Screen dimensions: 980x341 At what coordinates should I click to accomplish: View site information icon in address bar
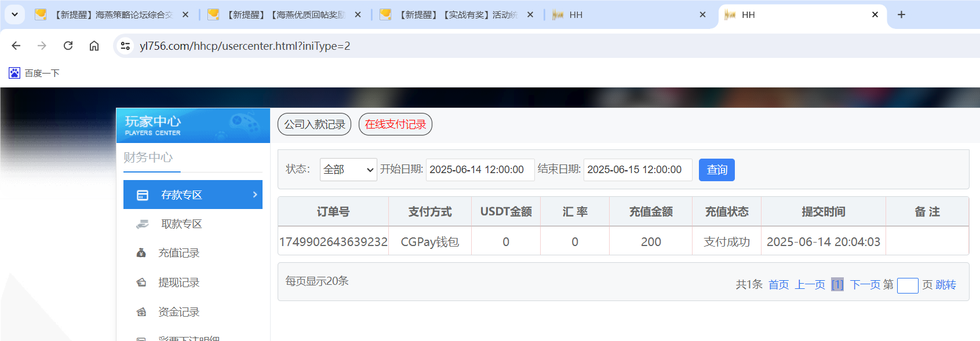(125, 46)
